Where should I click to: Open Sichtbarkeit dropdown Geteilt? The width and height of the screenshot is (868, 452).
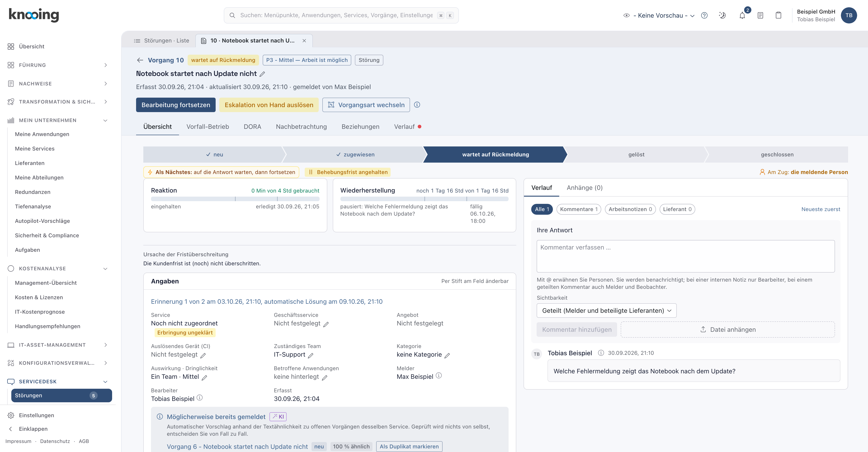tap(606, 311)
